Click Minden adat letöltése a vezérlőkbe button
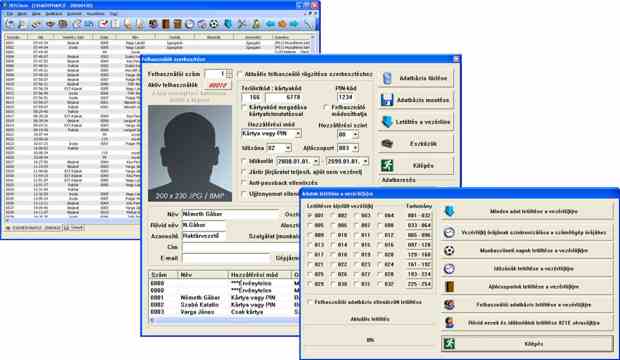This screenshot has height=360, width=620. 527,211
